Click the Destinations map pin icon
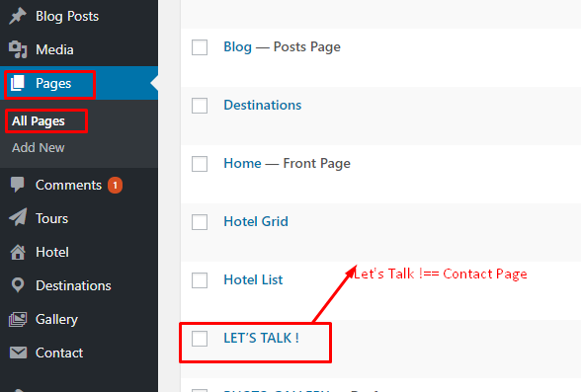This screenshot has width=581, height=392. point(18,285)
